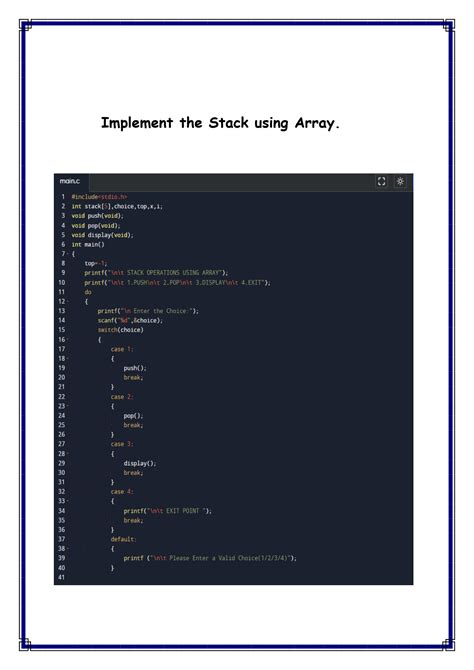Click the 'case 4:' label
Viewport: 474px width, 670px height.
click(122, 492)
